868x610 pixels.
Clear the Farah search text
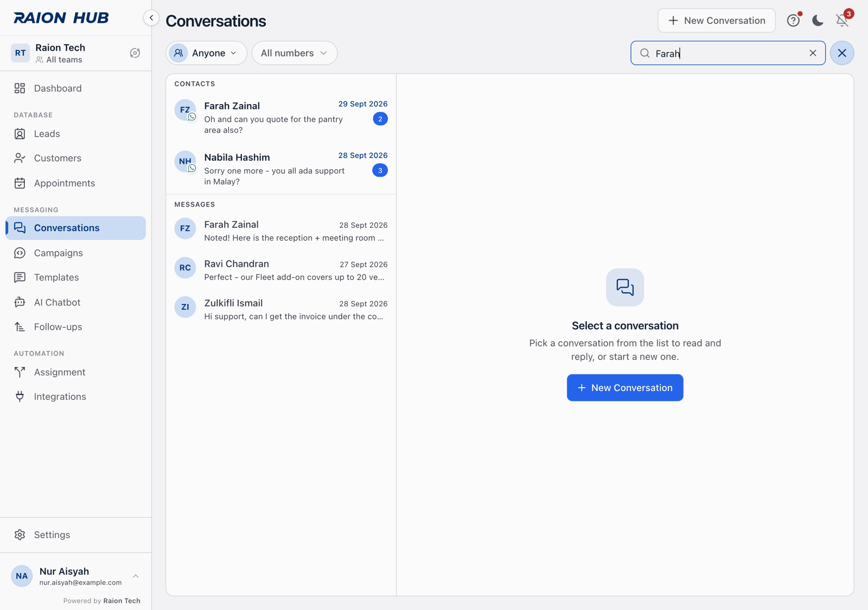click(813, 53)
